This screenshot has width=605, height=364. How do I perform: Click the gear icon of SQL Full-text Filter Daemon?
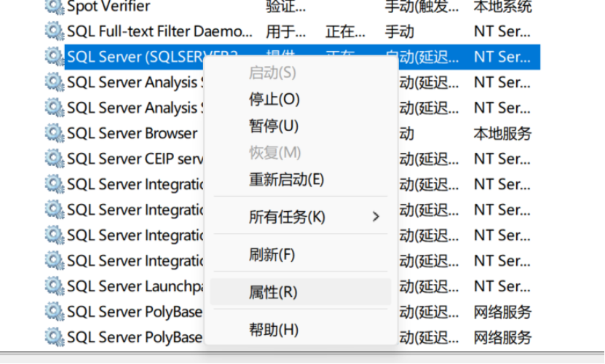point(55,31)
